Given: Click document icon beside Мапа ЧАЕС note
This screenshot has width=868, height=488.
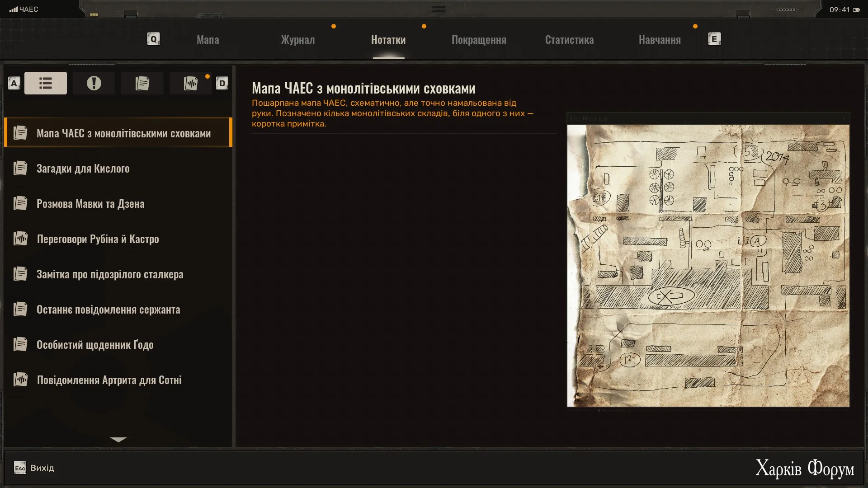Looking at the screenshot, I should point(20,133).
